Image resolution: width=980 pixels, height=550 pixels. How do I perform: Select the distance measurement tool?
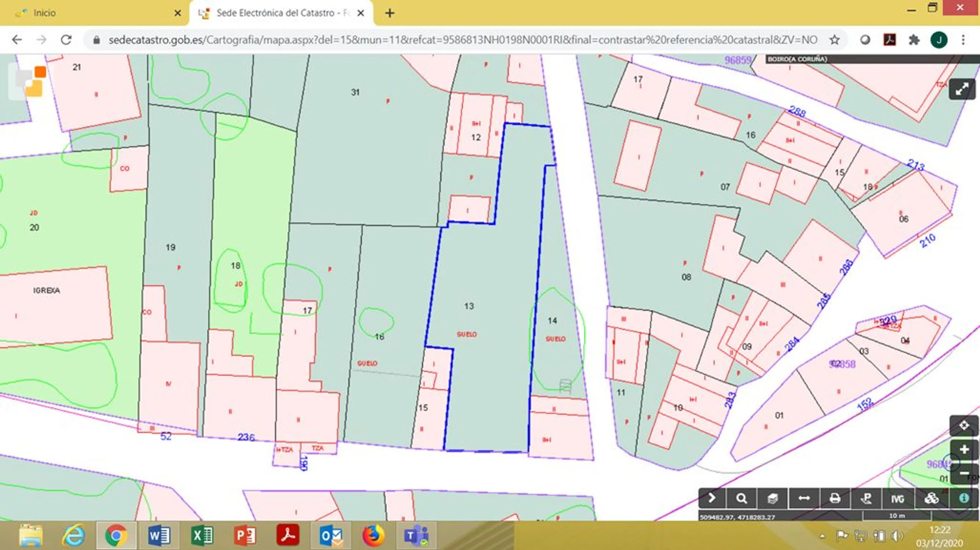point(803,498)
